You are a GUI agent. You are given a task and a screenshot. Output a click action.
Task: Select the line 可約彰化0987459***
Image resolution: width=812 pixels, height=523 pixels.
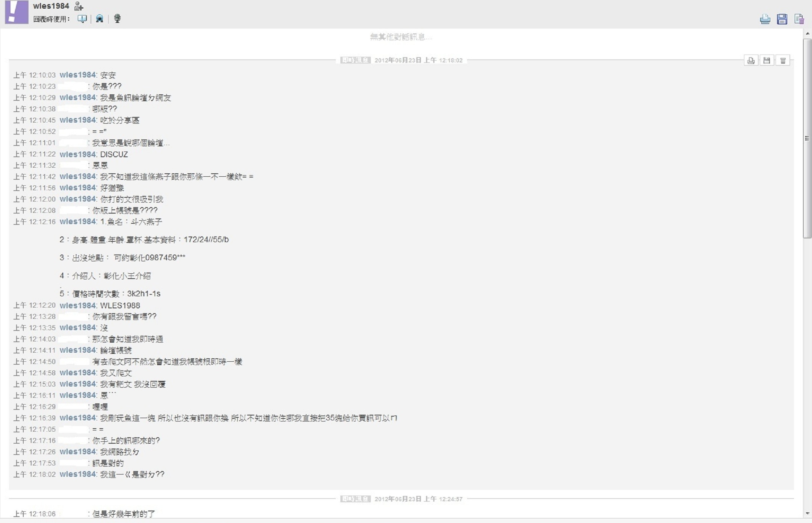(x=122, y=258)
